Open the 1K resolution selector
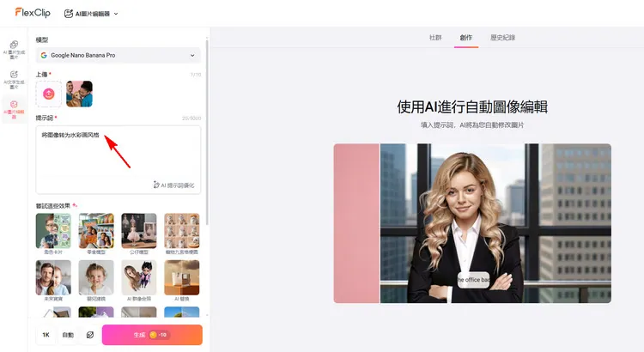This screenshot has width=644, height=352. [46, 335]
